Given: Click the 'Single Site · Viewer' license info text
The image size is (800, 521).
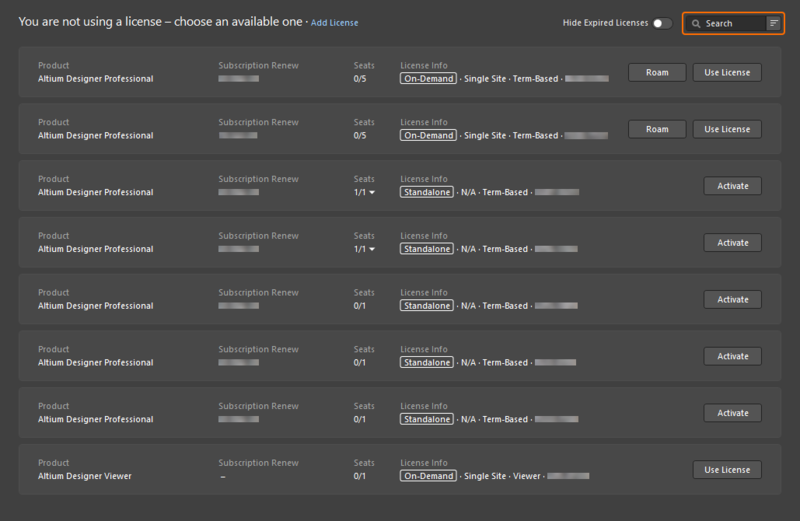Looking at the screenshot, I should click(502, 476).
